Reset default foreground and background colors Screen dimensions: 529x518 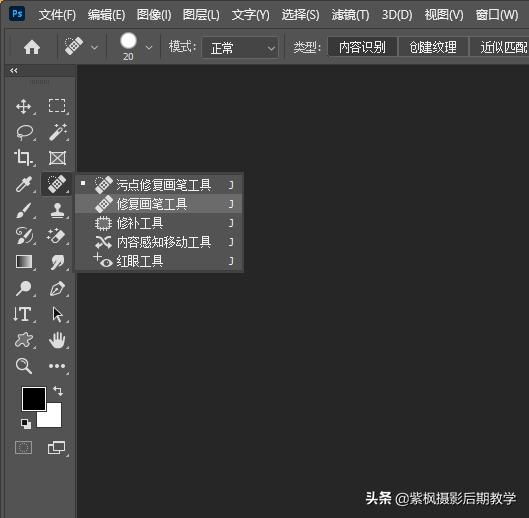click(x=25, y=423)
